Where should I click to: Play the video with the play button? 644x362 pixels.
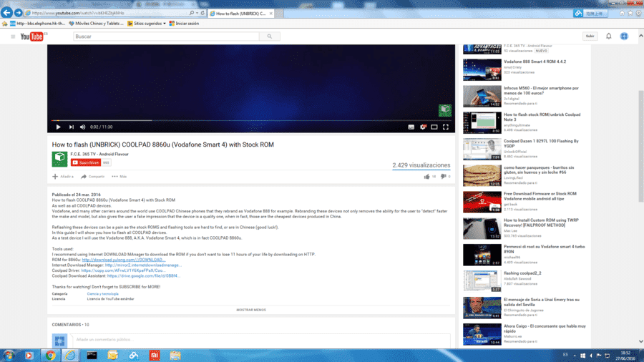pos(59,127)
